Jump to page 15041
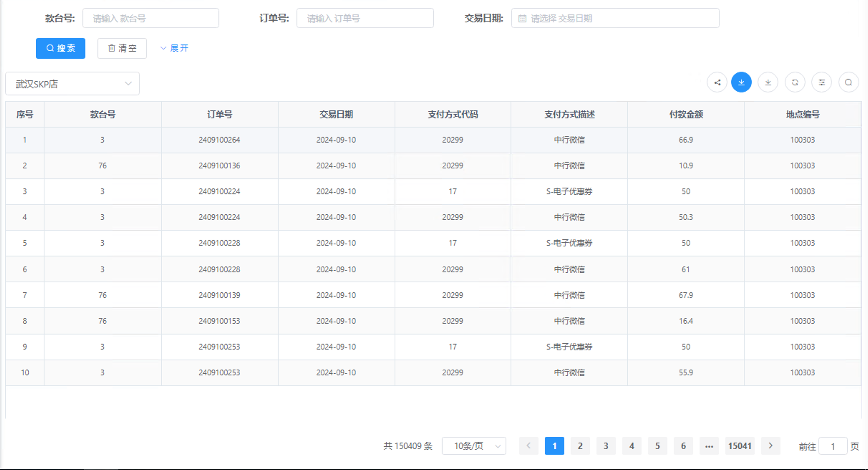The image size is (868, 470). (x=740, y=446)
